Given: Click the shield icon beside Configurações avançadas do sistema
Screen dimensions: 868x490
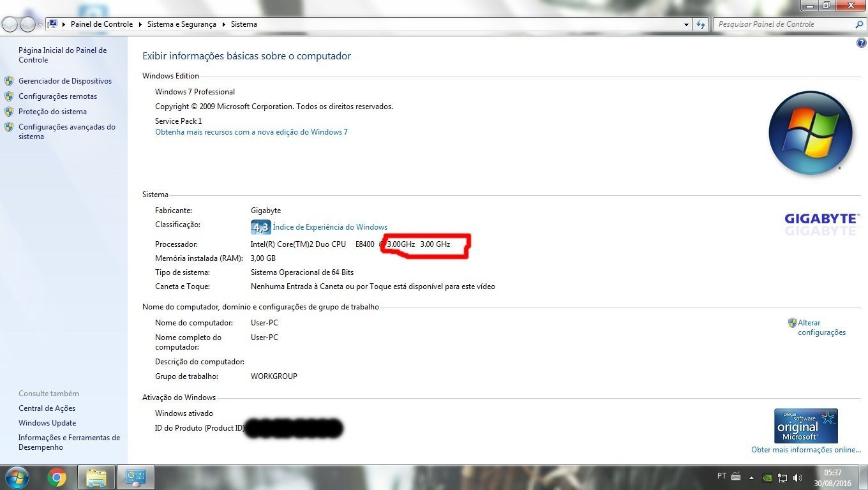Looking at the screenshot, I should (9, 127).
